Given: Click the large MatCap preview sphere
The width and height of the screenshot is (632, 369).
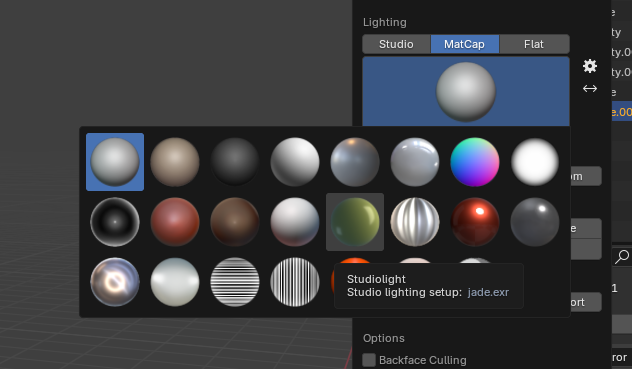Looking at the screenshot, I should [x=466, y=92].
